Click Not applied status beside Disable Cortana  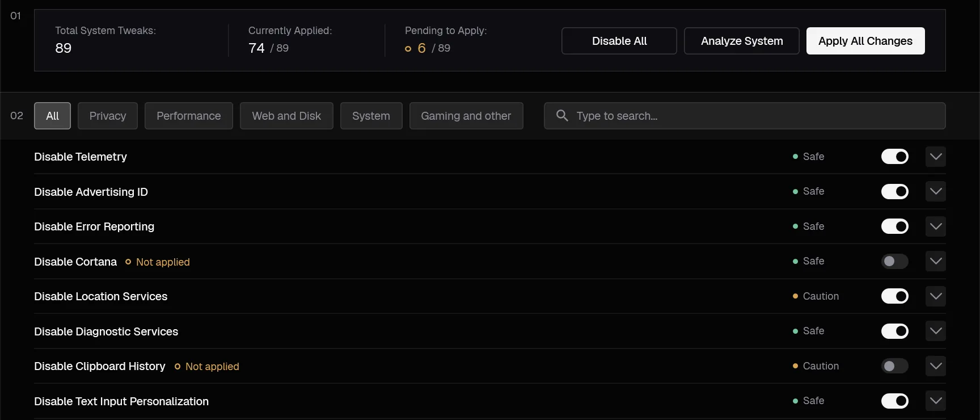pyautogui.click(x=158, y=262)
